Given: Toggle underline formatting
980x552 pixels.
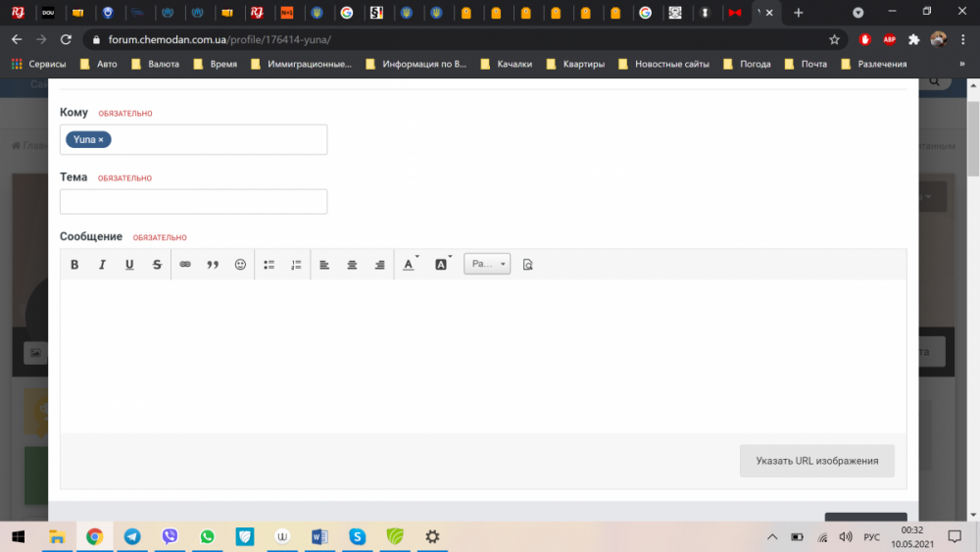Looking at the screenshot, I should 129,265.
